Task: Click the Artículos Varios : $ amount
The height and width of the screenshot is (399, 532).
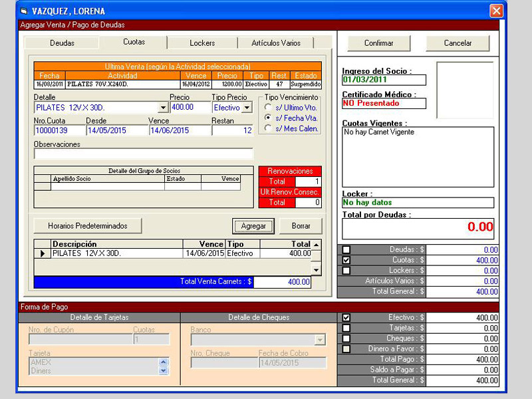Action: click(462, 281)
